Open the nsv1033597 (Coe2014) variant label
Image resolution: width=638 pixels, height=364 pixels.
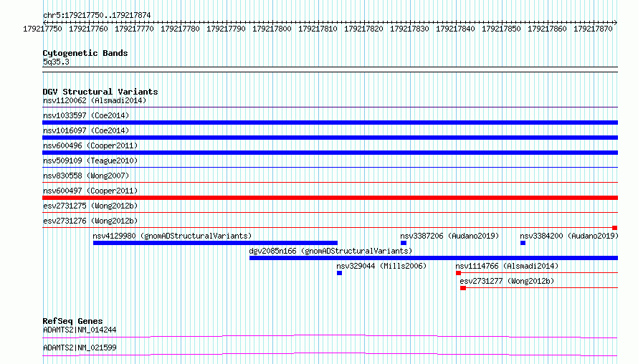coord(86,115)
